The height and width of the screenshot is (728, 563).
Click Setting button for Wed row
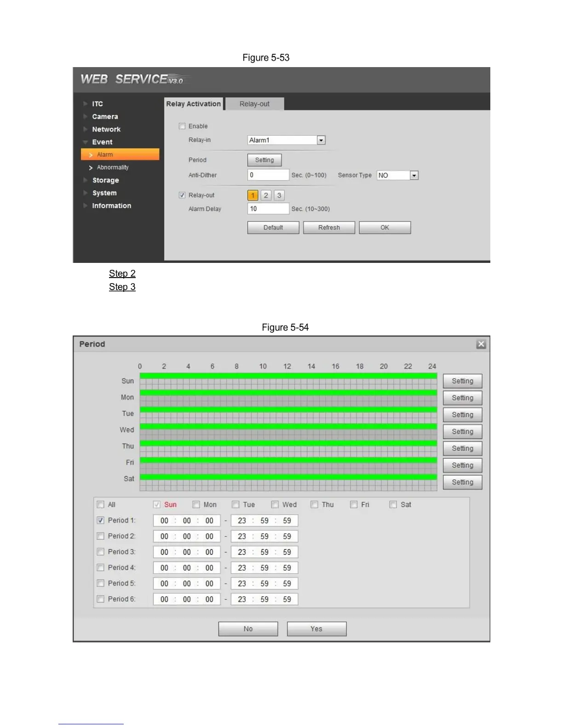[x=463, y=432]
